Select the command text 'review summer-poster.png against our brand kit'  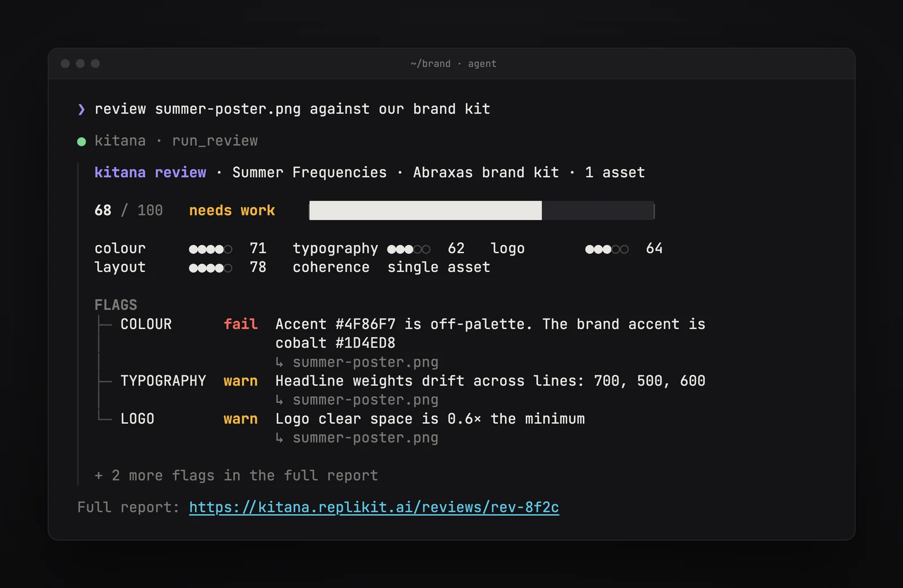pyautogui.click(x=292, y=109)
